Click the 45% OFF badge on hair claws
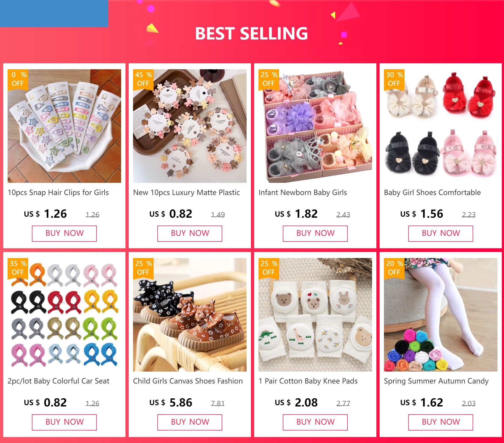 143,79
